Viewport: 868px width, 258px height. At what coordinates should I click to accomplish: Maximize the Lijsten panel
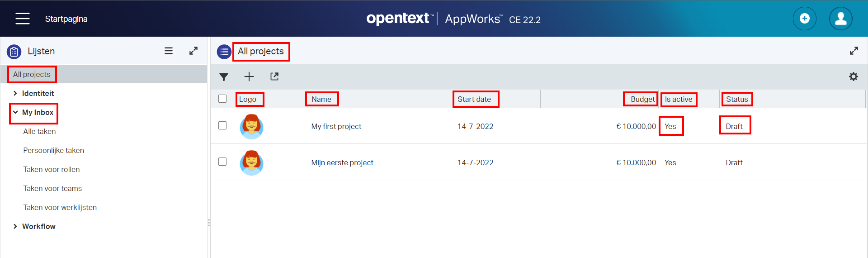pyautogui.click(x=193, y=51)
